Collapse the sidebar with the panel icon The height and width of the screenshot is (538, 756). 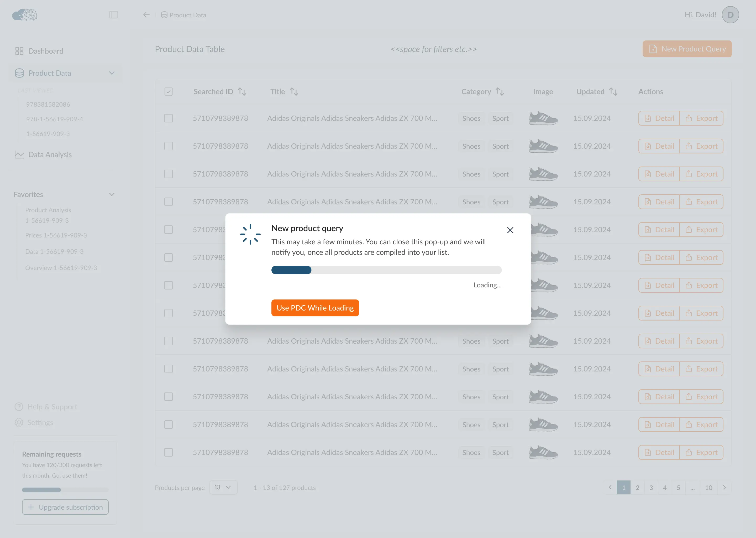point(114,14)
